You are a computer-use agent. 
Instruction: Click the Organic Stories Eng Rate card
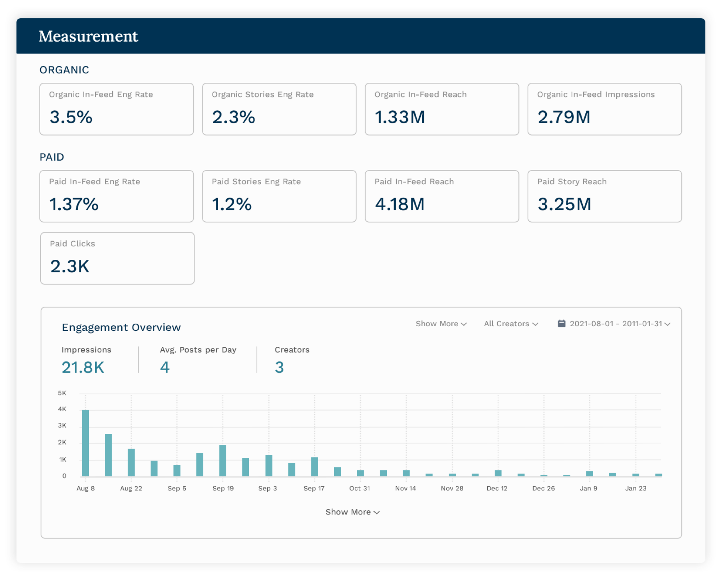(x=279, y=109)
